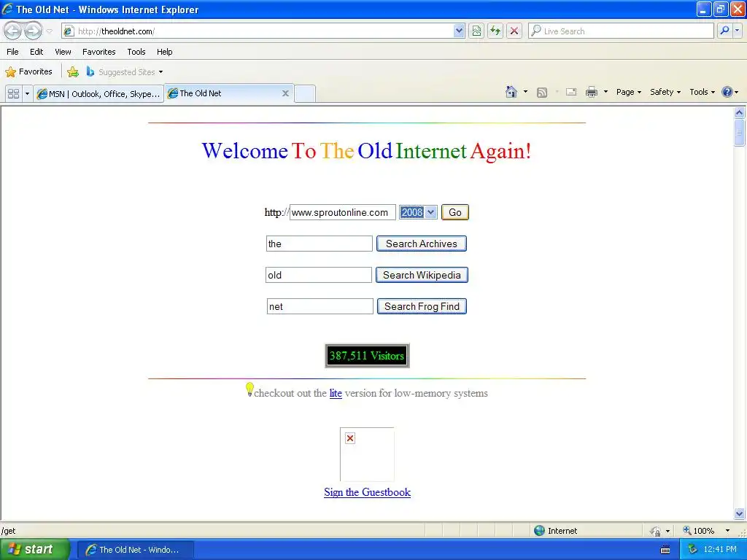Open a new blank tab
Viewport: 747px width, 560px height.
click(305, 93)
